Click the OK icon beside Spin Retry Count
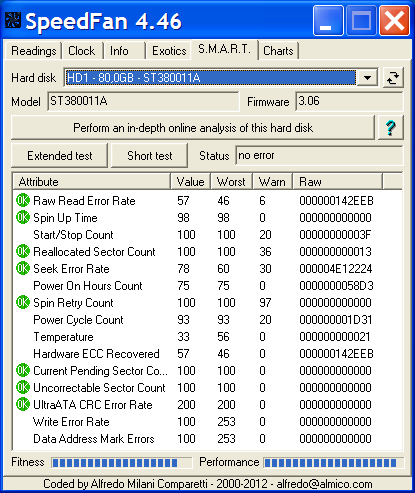415x493 pixels. pyautogui.click(x=23, y=303)
